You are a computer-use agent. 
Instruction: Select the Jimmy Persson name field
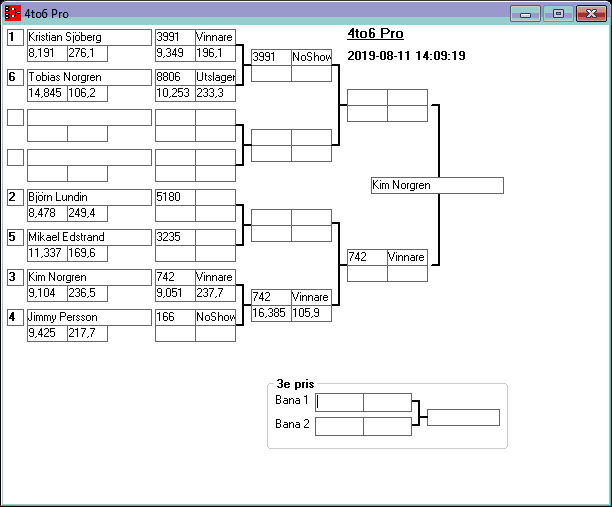pos(88,317)
